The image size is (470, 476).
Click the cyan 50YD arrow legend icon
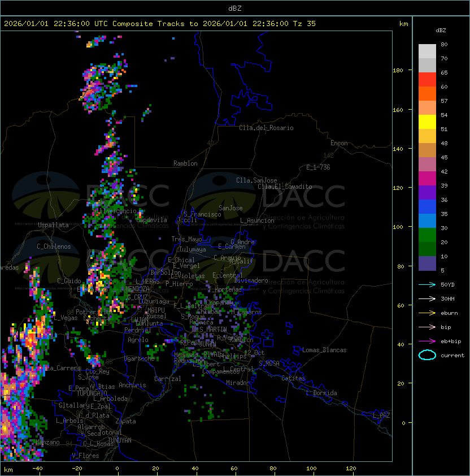[427, 284]
